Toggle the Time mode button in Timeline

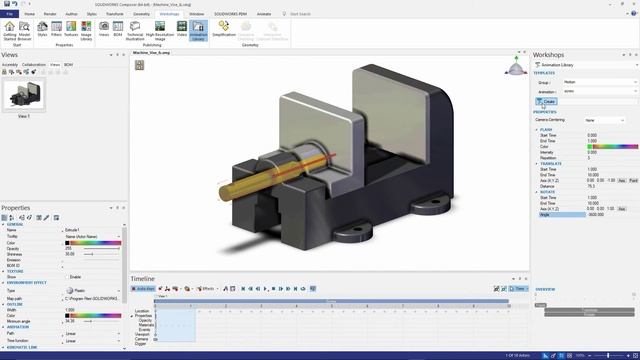[x=518, y=289]
